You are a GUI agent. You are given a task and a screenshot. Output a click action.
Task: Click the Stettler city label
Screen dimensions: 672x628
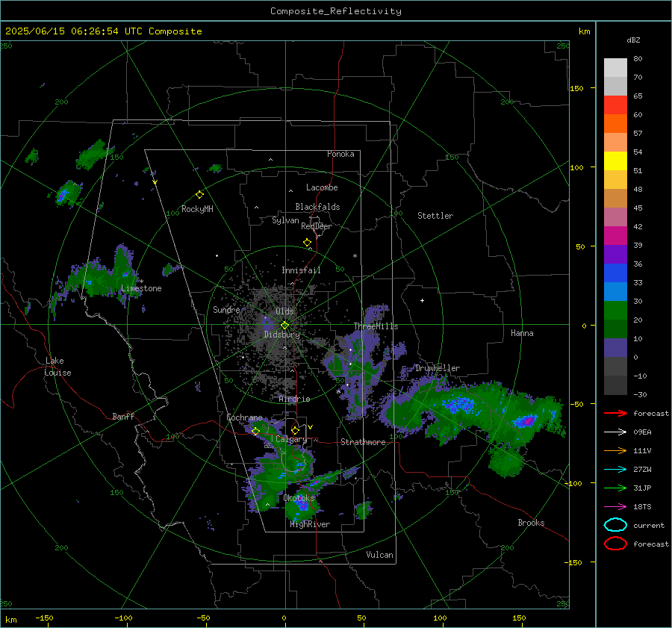[435, 216]
